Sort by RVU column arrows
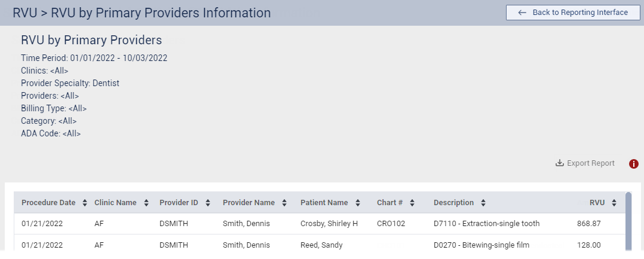 coord(614,203)
